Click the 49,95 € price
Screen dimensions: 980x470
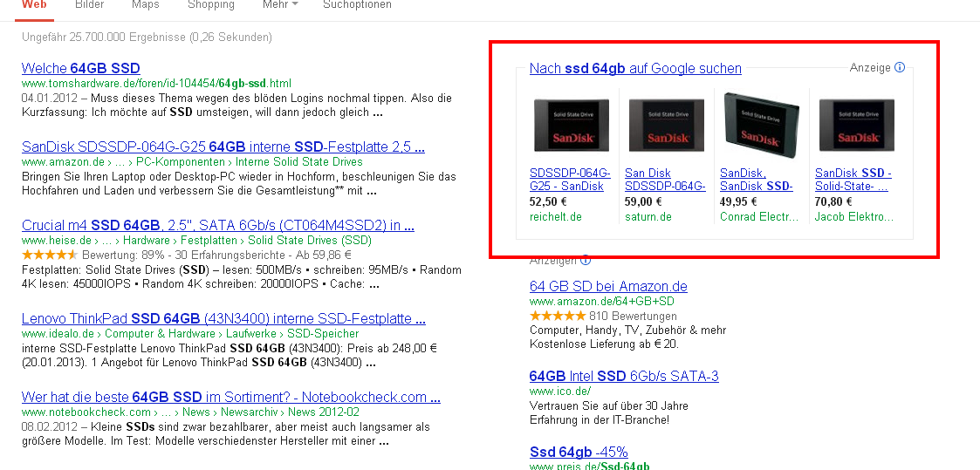click(x=738, y=201)
